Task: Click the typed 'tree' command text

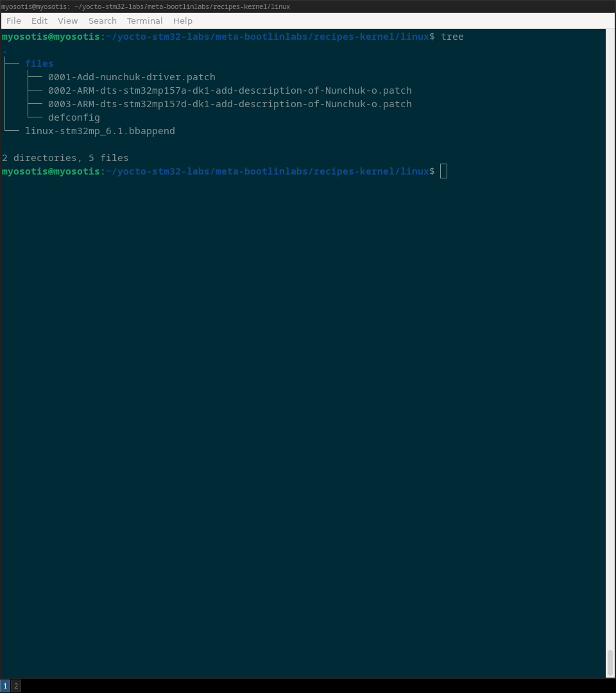Action: [x=452, y=37]
